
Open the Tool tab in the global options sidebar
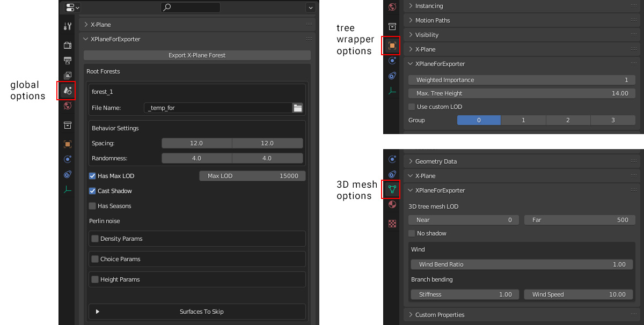tap(68, 26)
